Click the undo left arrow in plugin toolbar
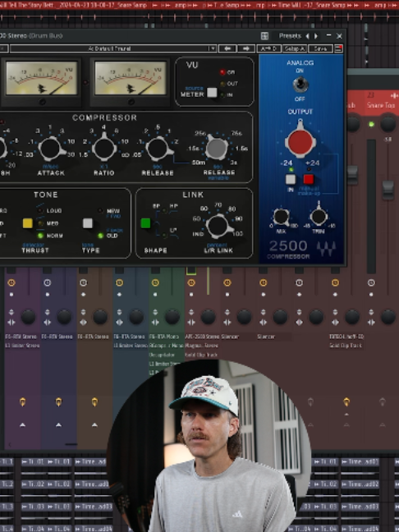The height and width of the screenshot is (532, 399). [227, 48]
